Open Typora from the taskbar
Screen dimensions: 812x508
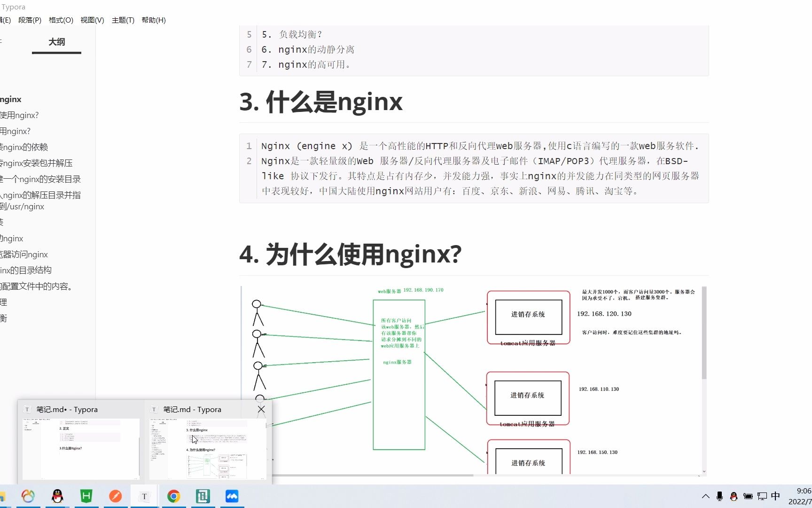tap(144, 496)
